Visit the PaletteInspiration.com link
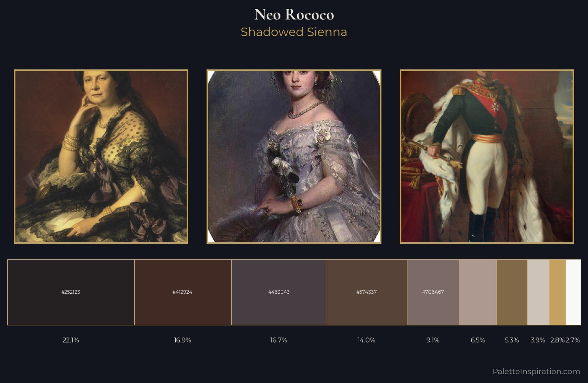 click(x=536, y=371)
